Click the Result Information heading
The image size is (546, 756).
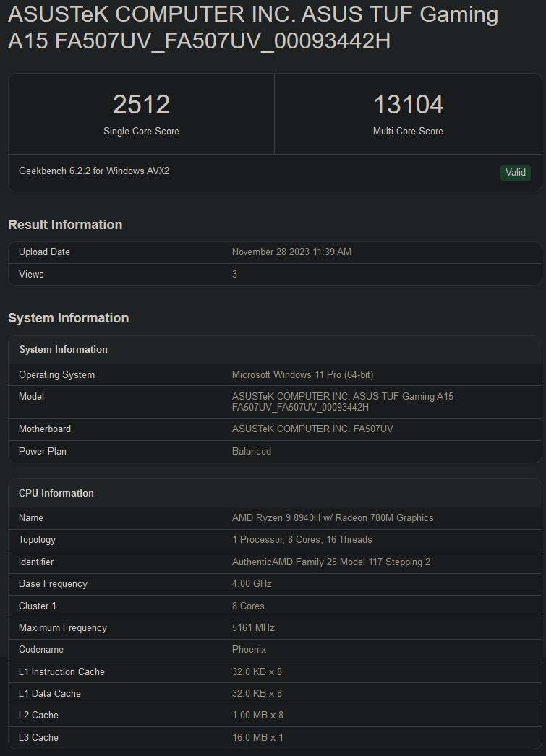(65, 225)
